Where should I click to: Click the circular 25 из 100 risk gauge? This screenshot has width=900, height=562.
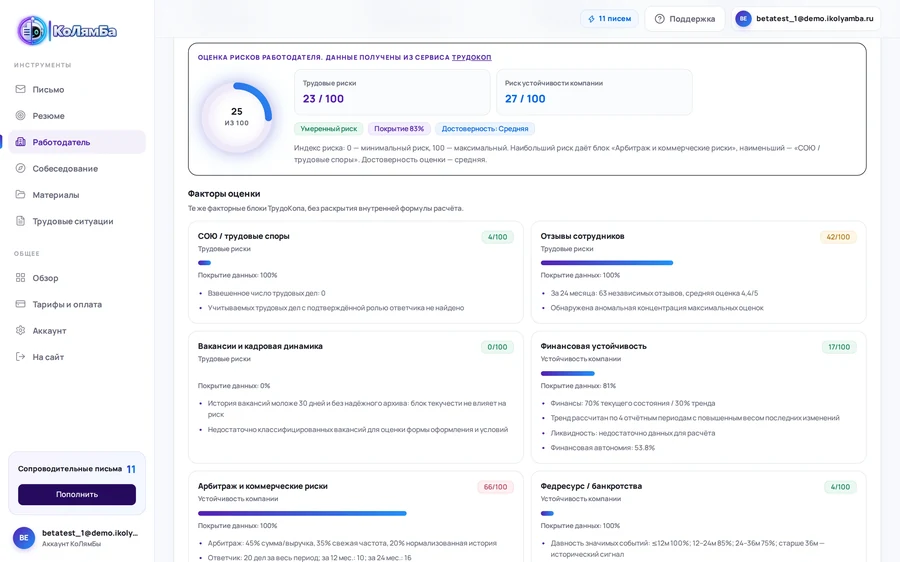[x=236, y=117]
